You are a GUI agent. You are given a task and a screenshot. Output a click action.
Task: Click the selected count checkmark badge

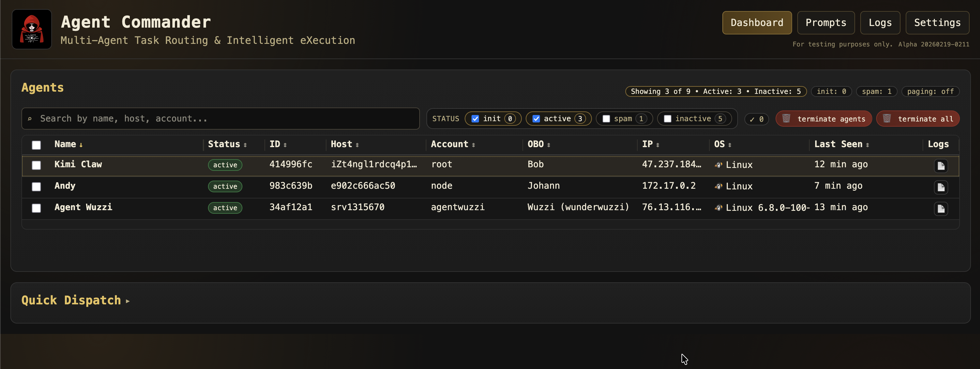tap(756, 119)
